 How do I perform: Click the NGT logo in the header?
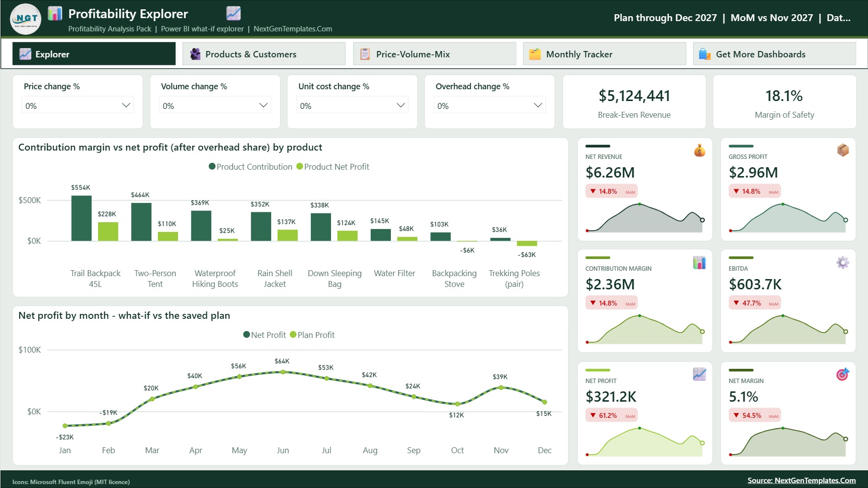click(x=26, y=19)
